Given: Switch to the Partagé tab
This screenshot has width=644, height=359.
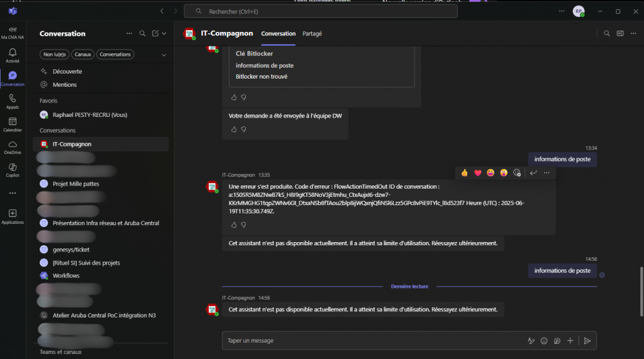Looking at the screenshot, I should 312,34.
